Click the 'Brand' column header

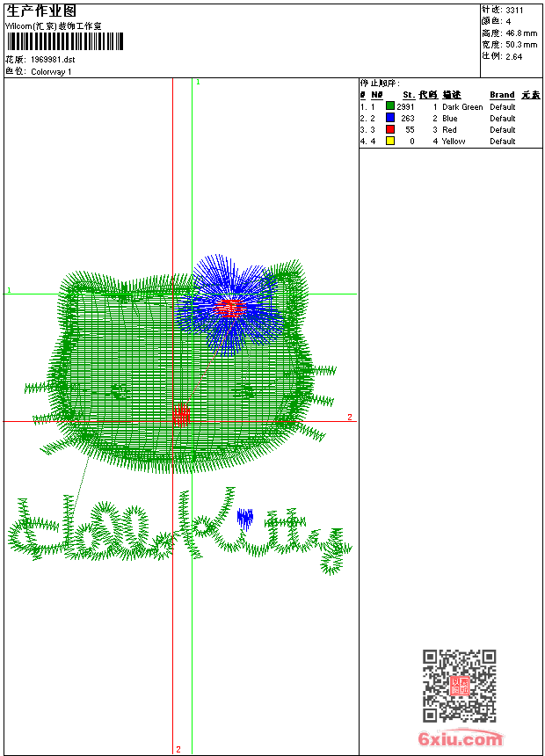click(502, 95)
